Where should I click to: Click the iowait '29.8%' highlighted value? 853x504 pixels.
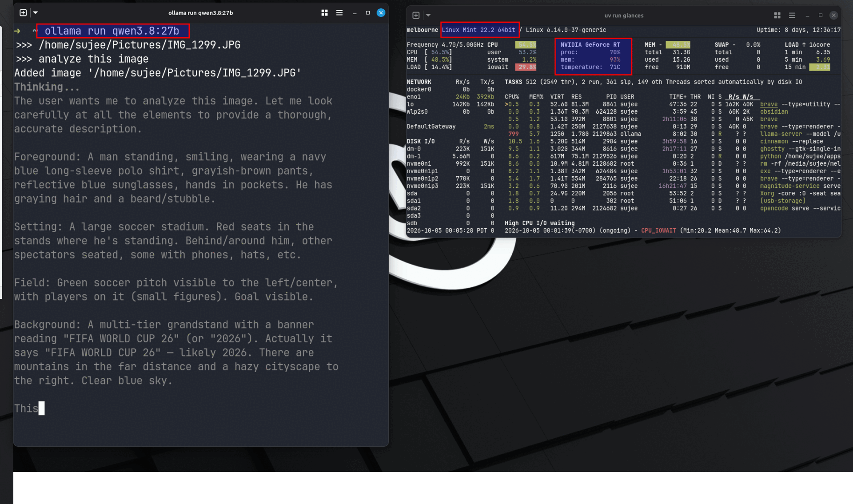pos(526,67)
